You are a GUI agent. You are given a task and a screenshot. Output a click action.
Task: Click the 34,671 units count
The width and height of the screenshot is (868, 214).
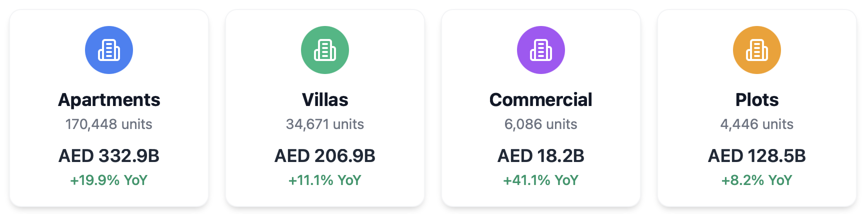(x=325, y=124)
